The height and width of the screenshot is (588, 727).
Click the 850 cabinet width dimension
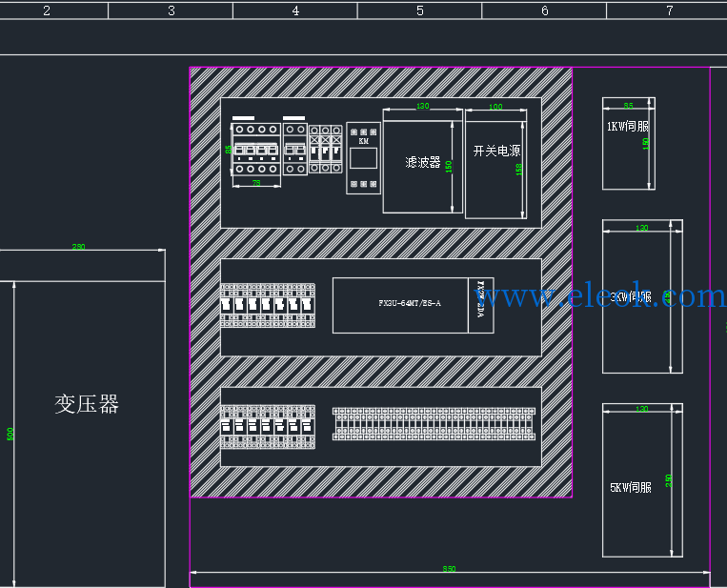[x=449, y=569]
